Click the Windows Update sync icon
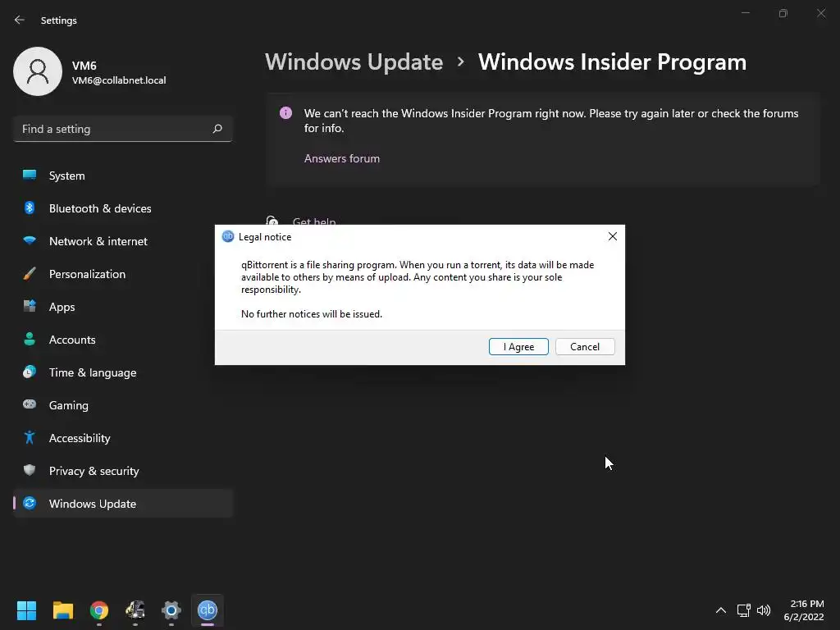The height and width of the screenshot is (630, 840). point(30,503)
